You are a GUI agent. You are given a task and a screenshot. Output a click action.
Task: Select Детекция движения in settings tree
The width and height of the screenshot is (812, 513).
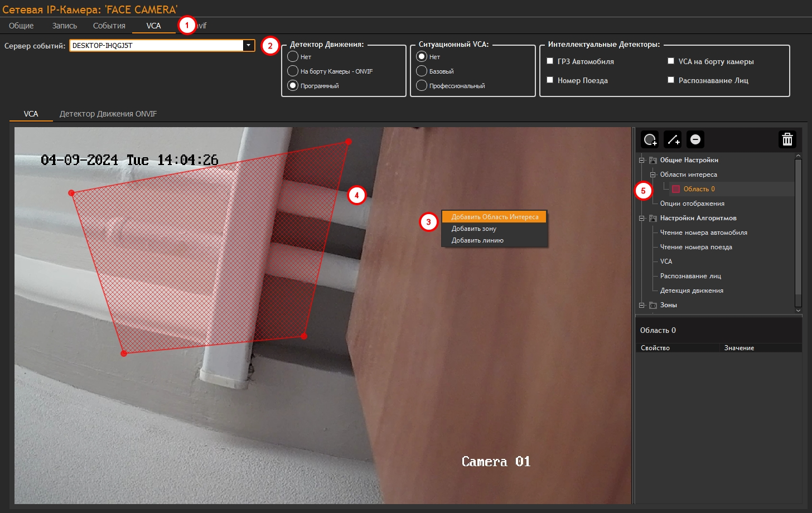click(692, 291)
